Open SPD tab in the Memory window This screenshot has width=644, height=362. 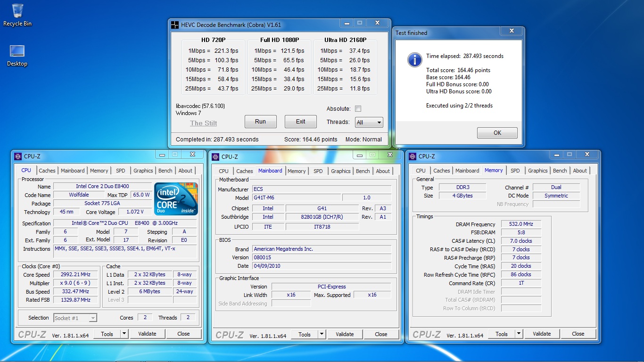point(515,171)
